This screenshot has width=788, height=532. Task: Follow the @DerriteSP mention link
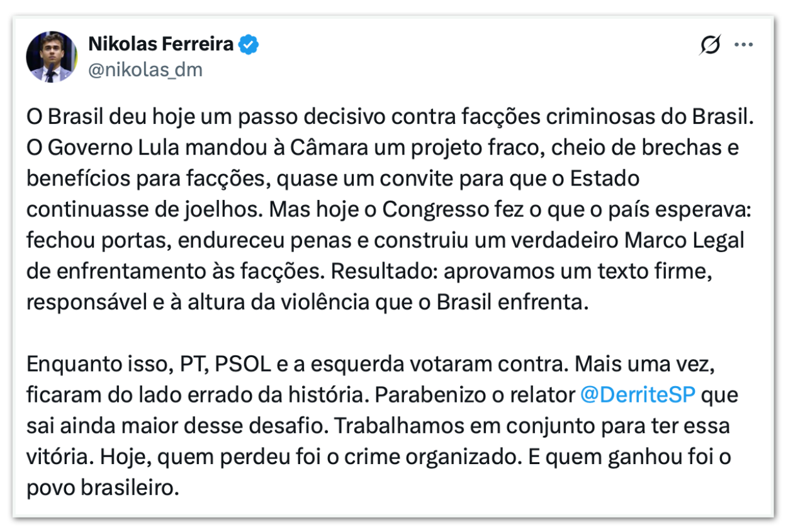637,396
